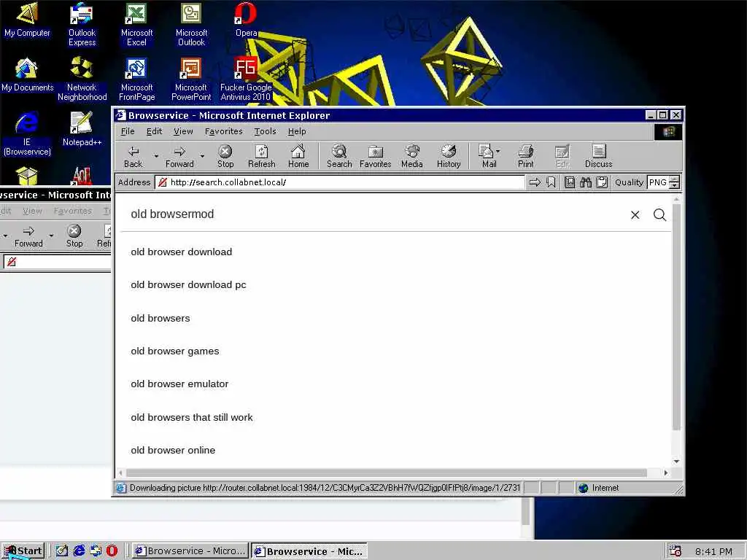Clear search text with X icon
Image resolution: width=747 pixels, height=560 pixels.
635,215
